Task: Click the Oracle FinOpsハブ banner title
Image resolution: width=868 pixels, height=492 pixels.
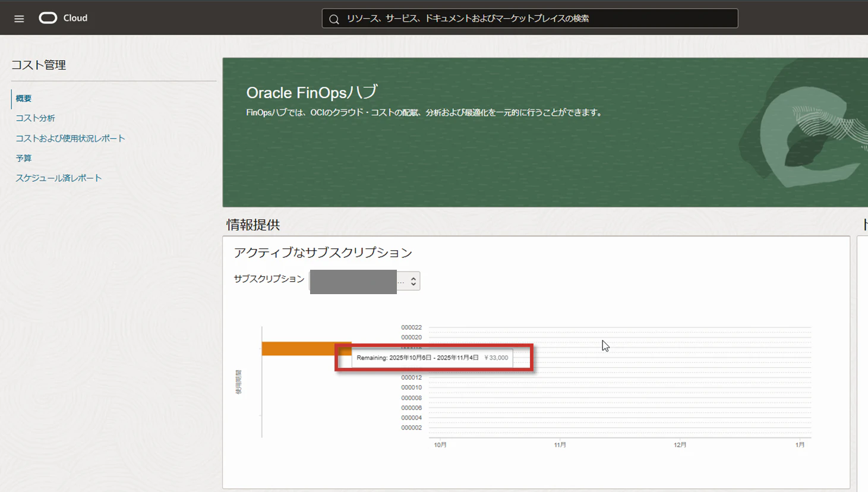Action: [312, 92]
